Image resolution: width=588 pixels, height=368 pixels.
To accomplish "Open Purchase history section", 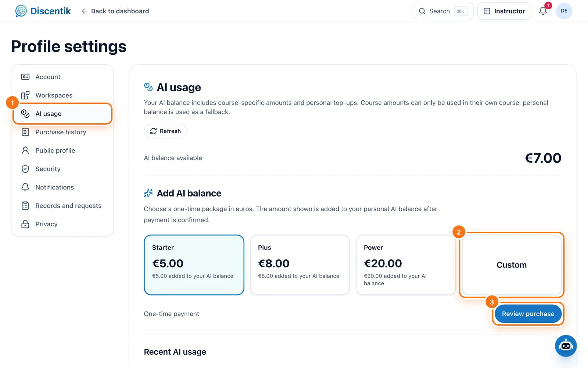I will click(x=62, y=132).
